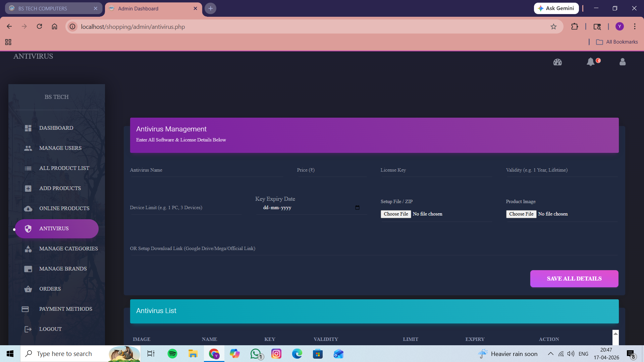644x362 pixels.
Task: Click the Online Products cloud download icon
Action: tap(28, 208)
